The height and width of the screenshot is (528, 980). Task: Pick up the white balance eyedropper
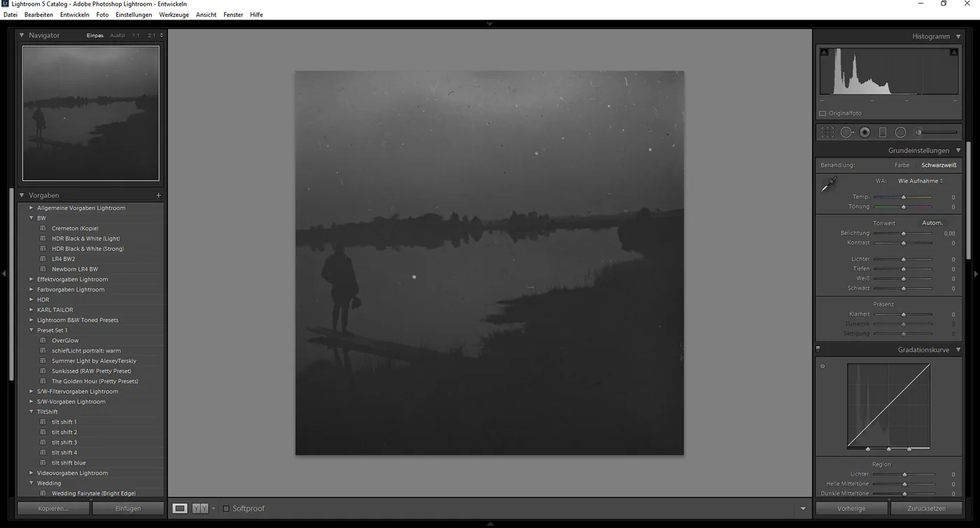[829, 185]
